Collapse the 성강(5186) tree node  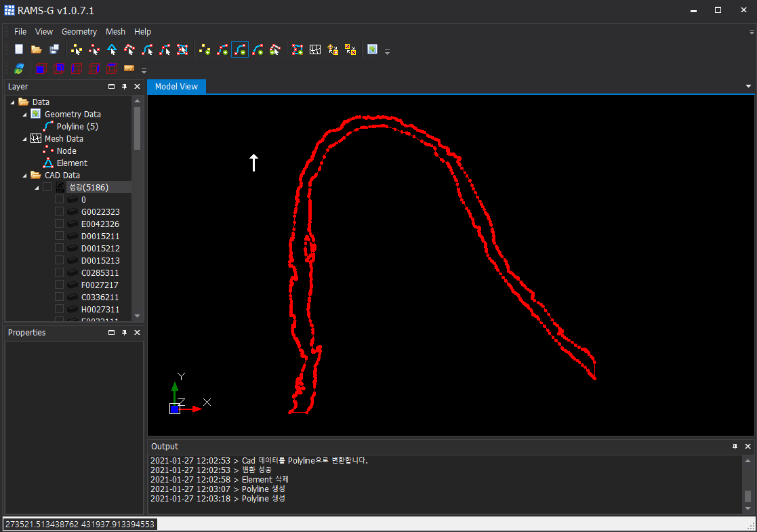coord(37,188)
